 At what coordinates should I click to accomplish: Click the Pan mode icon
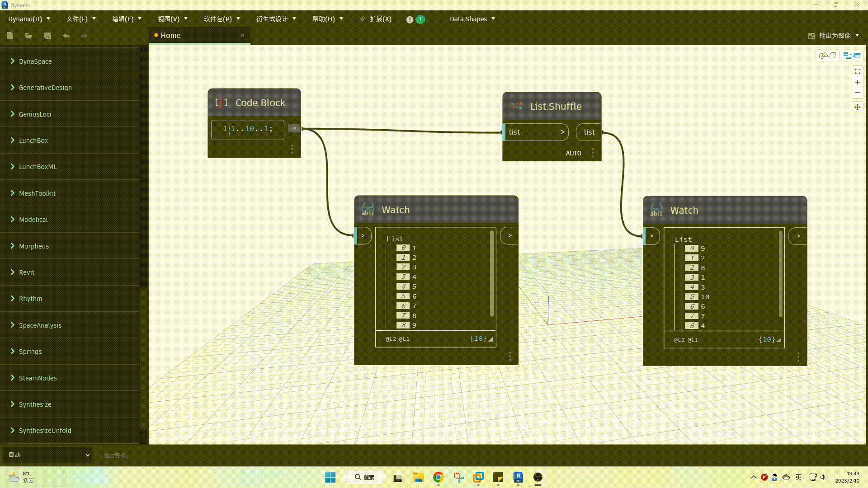(857, 107)
